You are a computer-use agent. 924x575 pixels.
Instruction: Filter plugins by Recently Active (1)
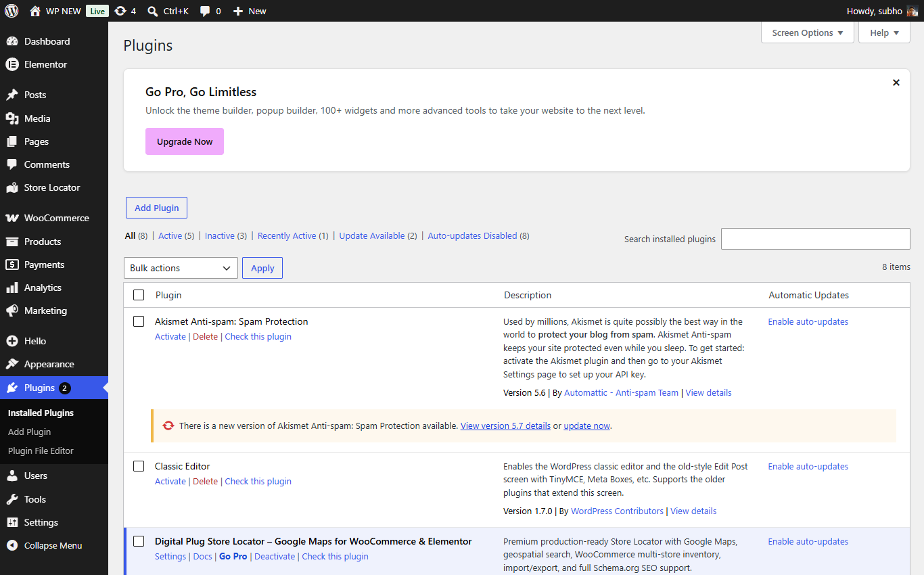point(293,235)
